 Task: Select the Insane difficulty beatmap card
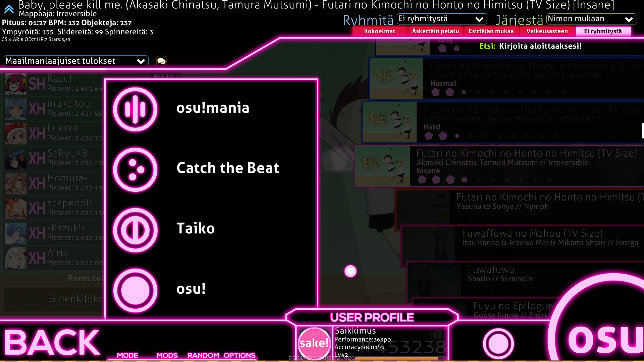pos(500,166)
